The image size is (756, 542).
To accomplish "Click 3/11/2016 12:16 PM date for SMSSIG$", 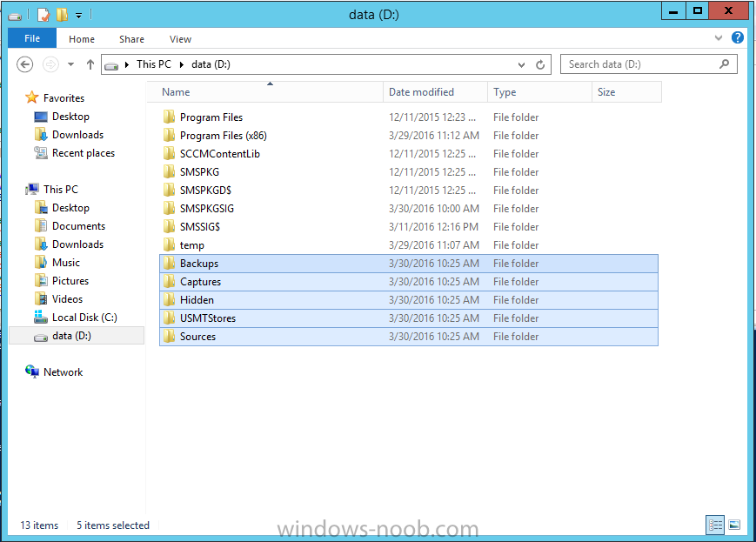I will click(x=433, y=227).
